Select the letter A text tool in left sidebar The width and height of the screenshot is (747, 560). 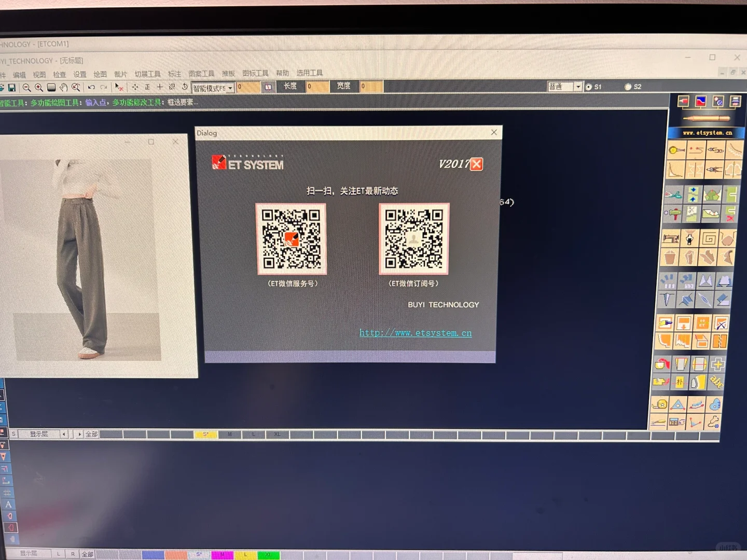point(8,504)
